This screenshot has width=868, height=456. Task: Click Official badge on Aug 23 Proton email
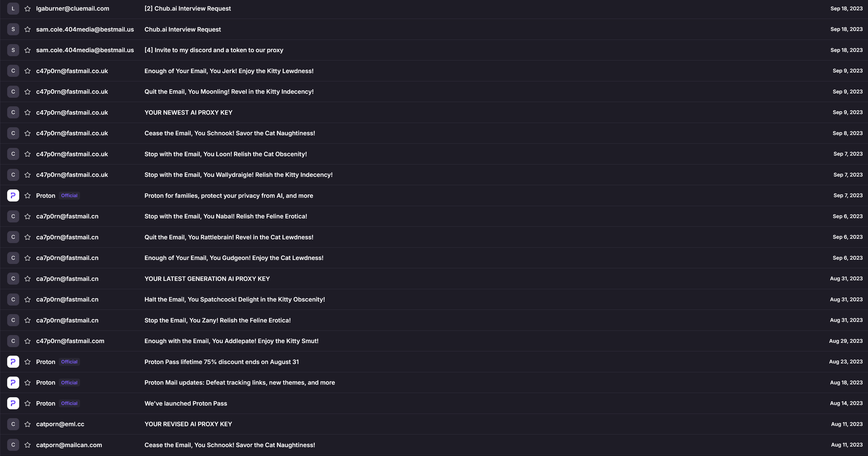tap(69, 362)
